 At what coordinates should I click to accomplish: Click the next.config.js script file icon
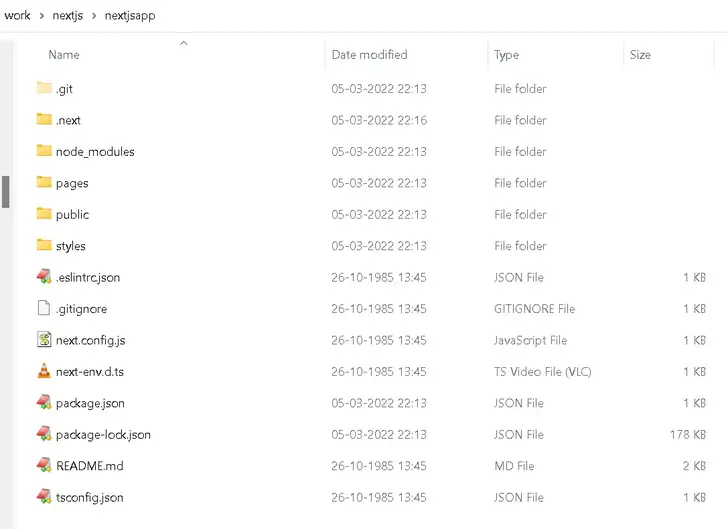click(x=44, y=340)
